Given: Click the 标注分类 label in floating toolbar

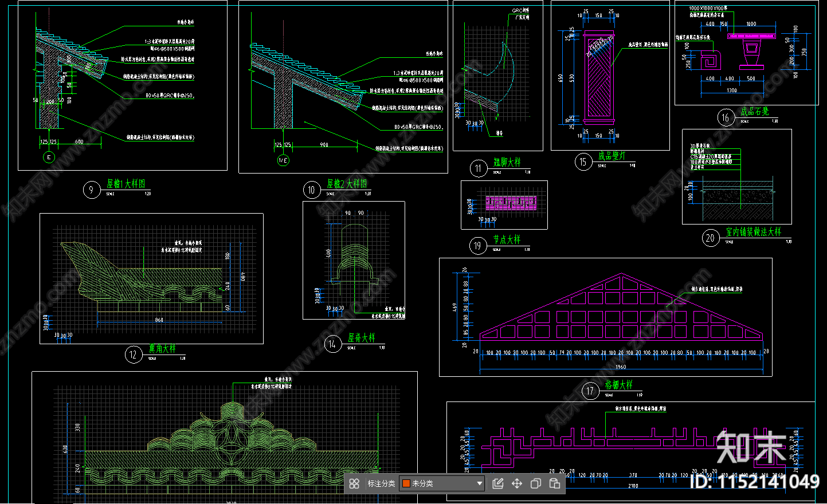Looking at the screenshot, I should pos(381,484).
